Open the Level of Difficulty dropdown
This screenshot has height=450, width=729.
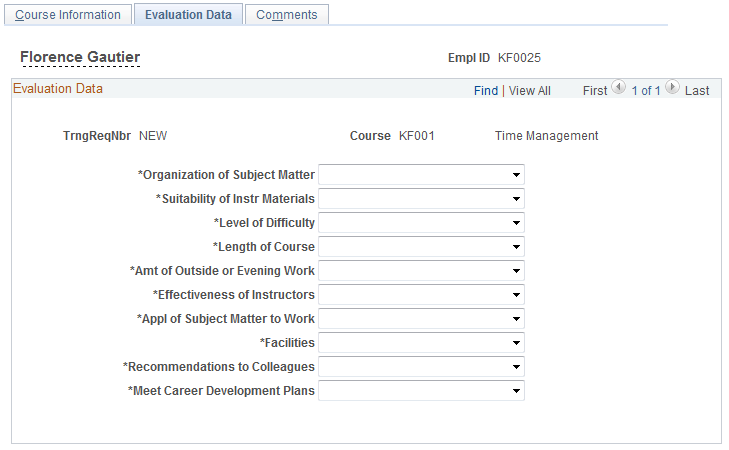tap(421, 223)
